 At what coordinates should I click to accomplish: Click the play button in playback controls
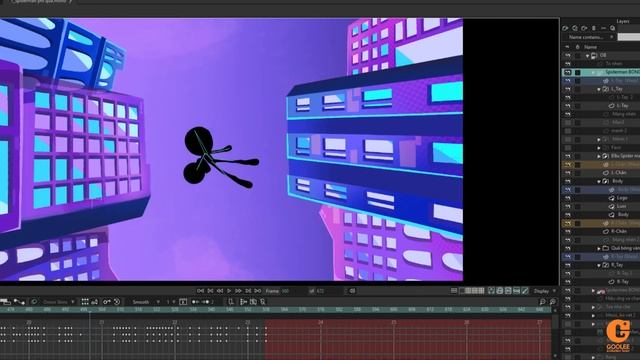tap(229, 291)
